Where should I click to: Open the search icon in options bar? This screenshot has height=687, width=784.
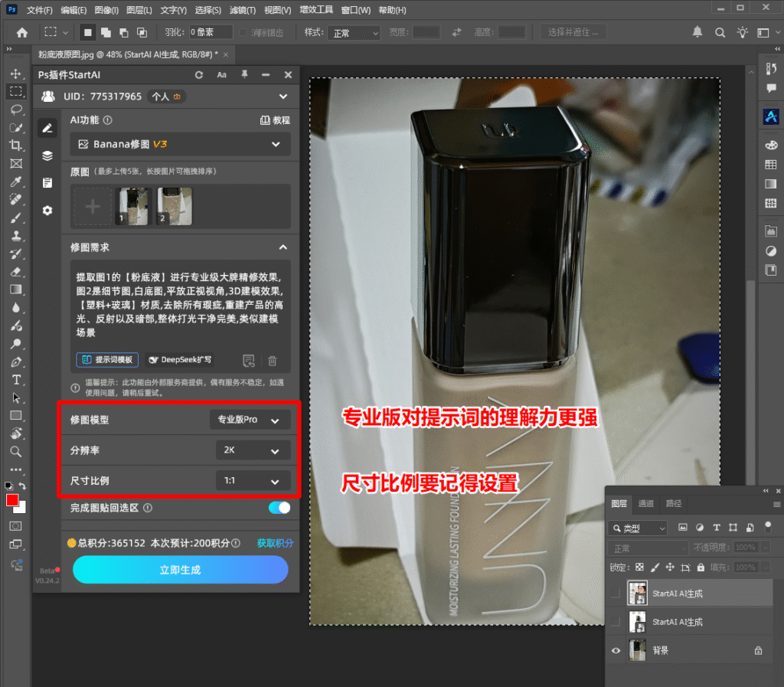(720, 32)
